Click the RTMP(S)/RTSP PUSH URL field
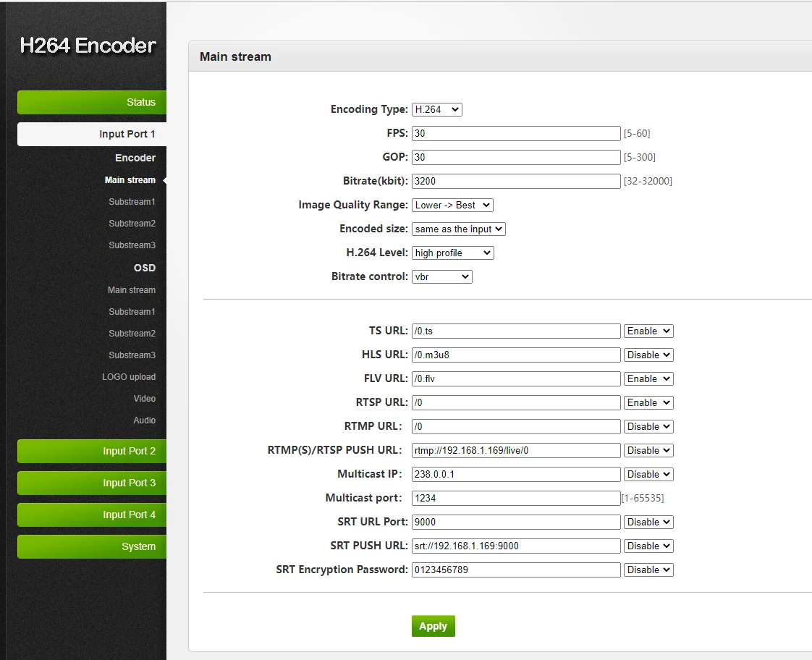This screenshot has height=660, width=812. [x=516, y=450]
